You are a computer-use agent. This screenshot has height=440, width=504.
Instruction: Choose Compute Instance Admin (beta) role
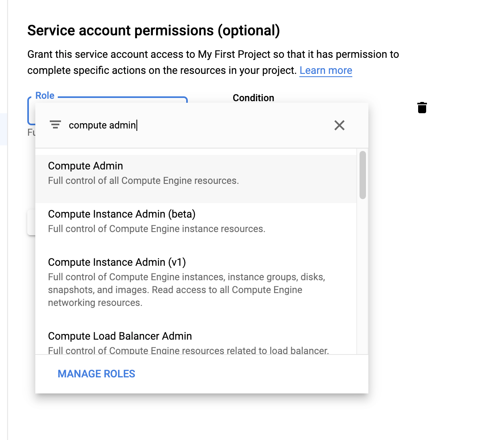point(122,214)
